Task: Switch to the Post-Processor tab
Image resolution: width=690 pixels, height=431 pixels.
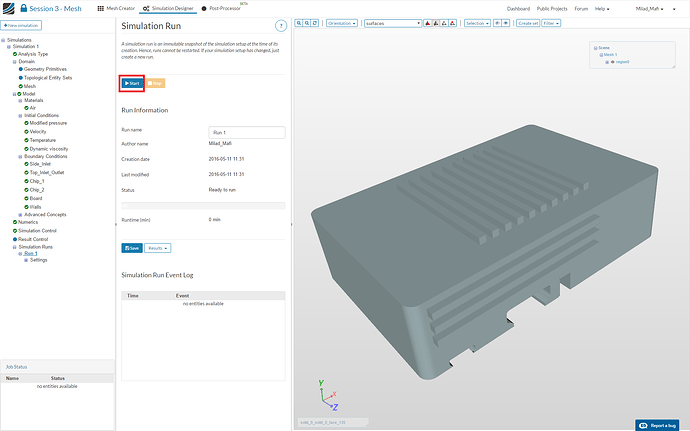Action: click(x=222, y=8)
